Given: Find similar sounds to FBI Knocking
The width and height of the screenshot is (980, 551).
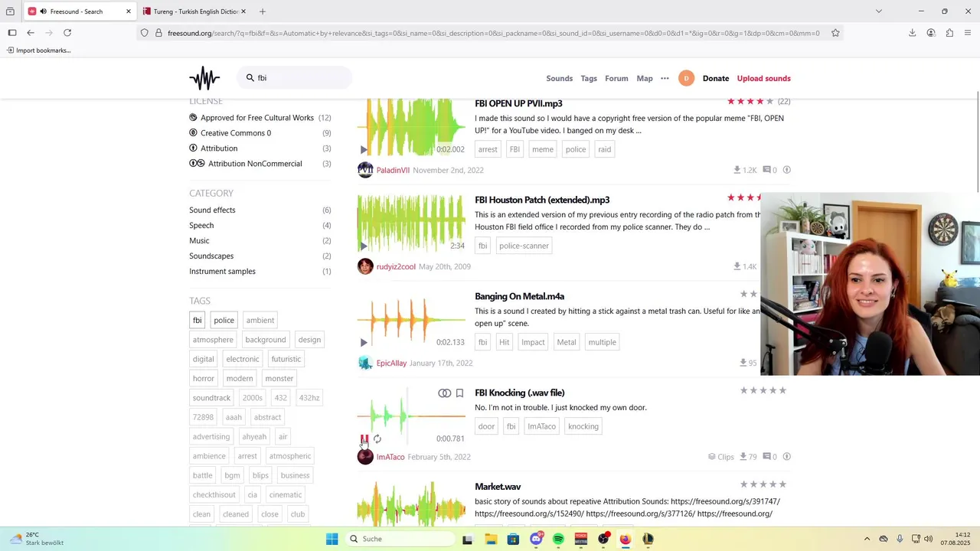Looking at the screenshot, I should pyautogui.click(x=444, y=393).
